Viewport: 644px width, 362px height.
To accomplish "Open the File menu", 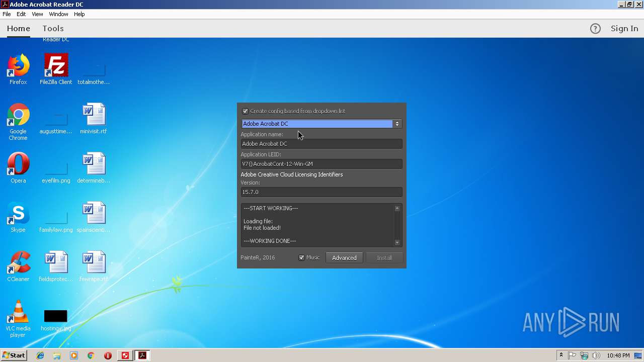I will pyautogui.click(x=7, y=14).
